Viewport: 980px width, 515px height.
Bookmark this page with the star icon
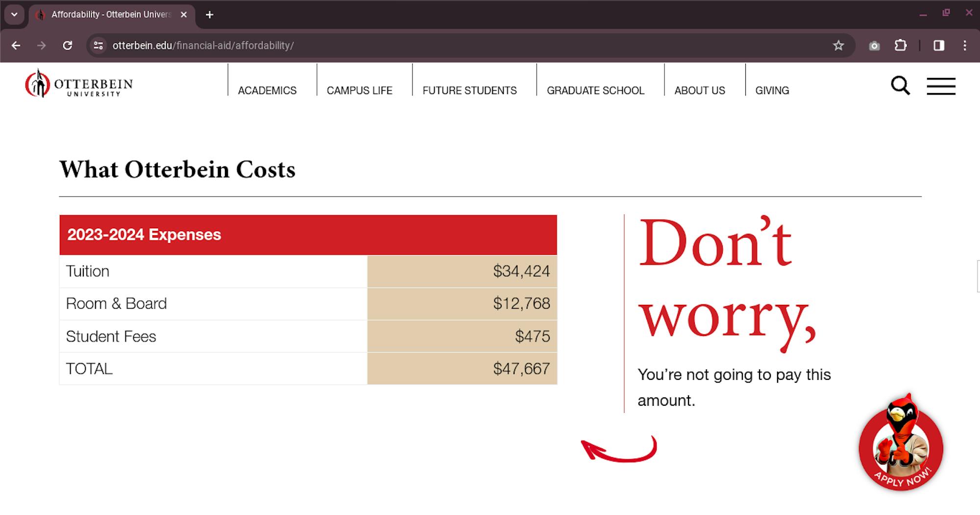838,46
